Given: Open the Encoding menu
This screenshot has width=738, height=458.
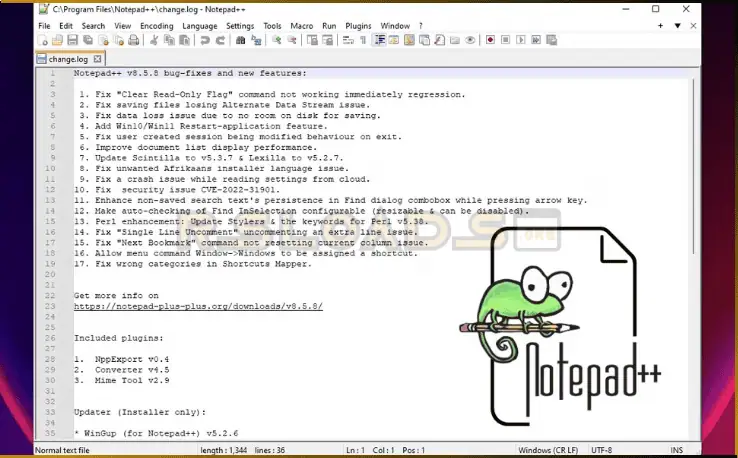Looking at the screenshot, I should coord(157,26).
